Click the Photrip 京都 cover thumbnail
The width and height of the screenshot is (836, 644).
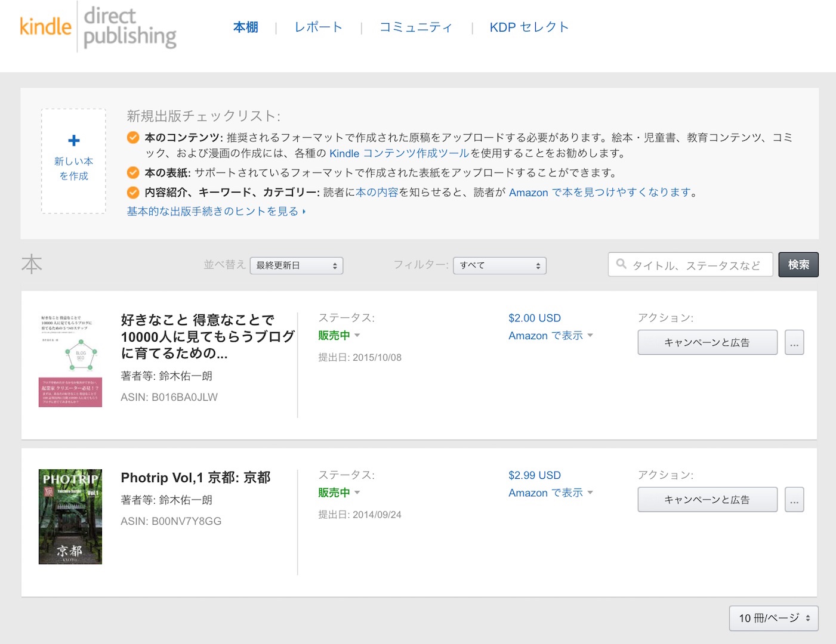tap(70, 517)
